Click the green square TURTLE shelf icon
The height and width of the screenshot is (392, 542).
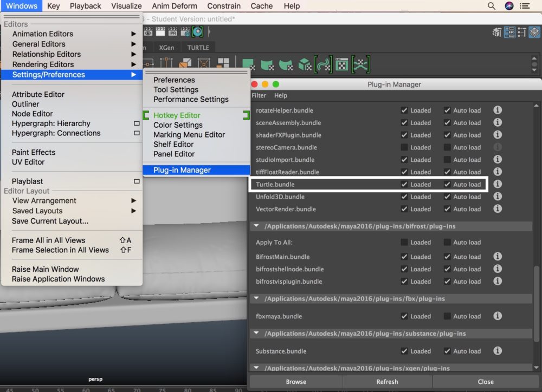[249, 64]
